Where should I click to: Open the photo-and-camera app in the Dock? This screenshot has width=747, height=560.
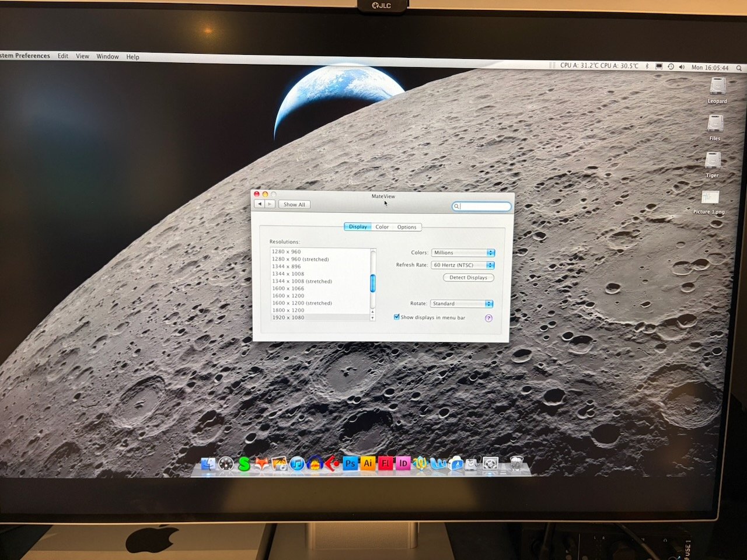(280, 464)
